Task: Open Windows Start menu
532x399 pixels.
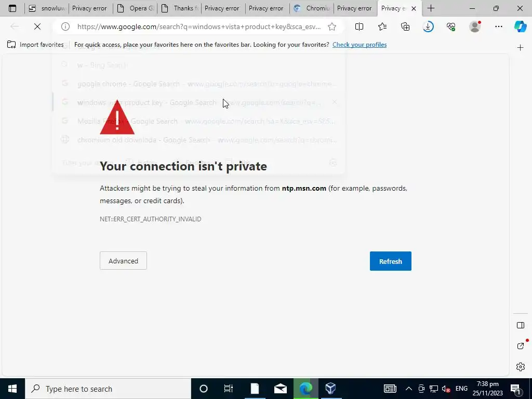Action: coord(12,389)
